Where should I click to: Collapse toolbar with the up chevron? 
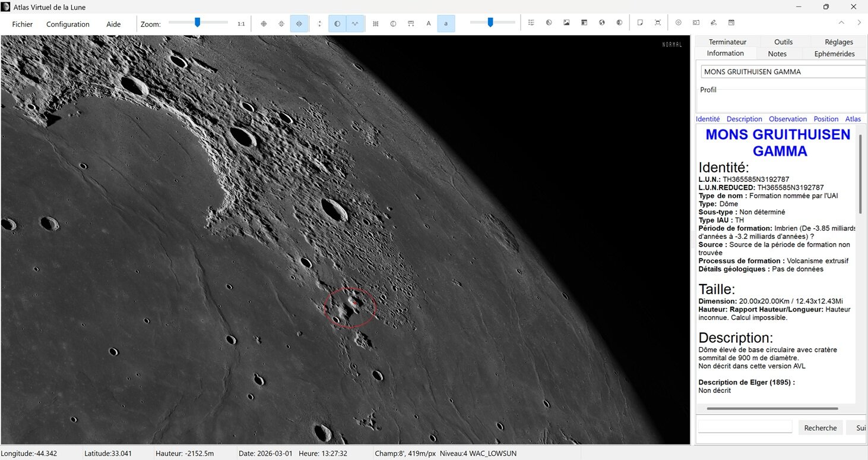tap(841, 23)
